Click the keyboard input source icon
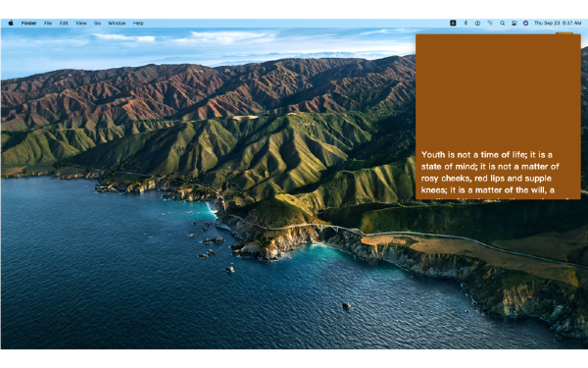Viewport: 588px width, 368px height. [x=453, y=23]
